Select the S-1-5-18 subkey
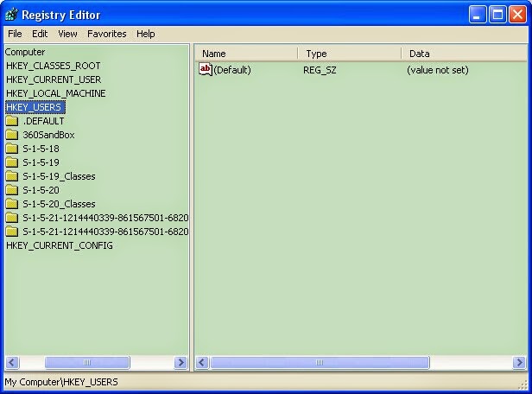The height and width of the screenshot is (394, 532). (x=41, y=149)
